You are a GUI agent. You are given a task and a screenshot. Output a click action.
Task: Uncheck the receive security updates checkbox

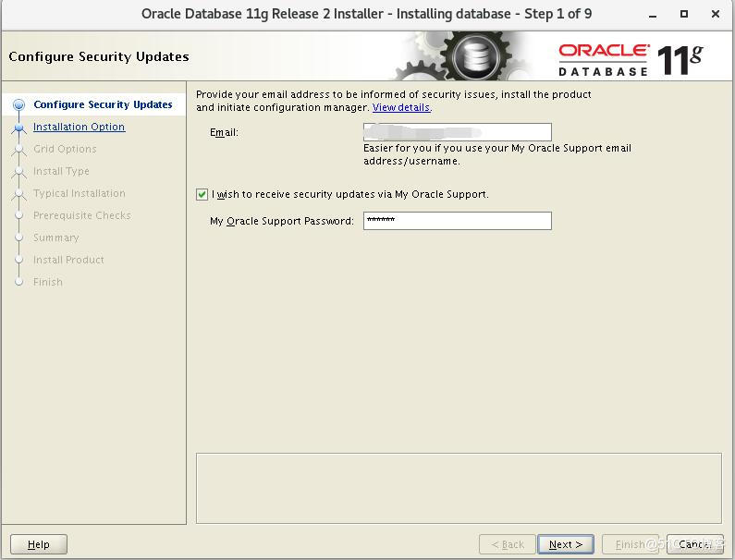202,194
